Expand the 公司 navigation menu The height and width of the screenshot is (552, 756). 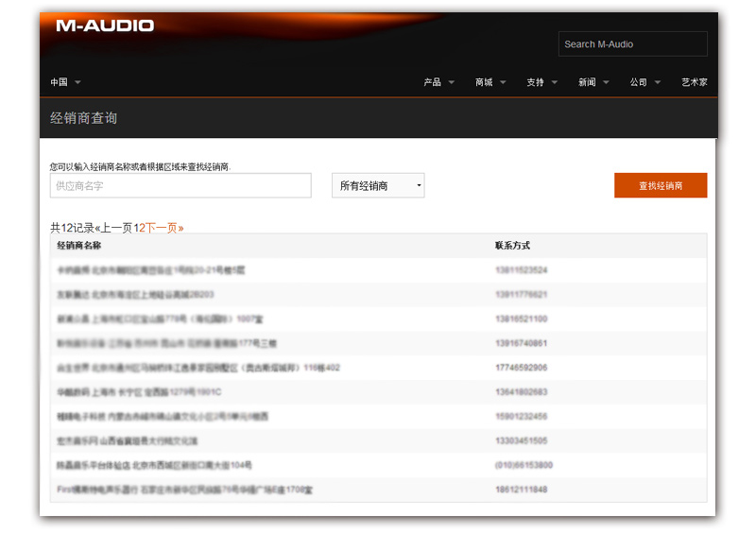tap(645, 82)
